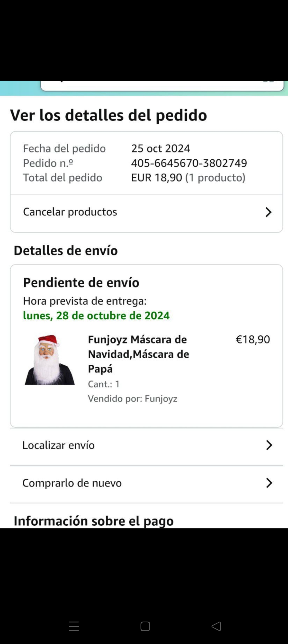
Task: Tap the Ver los detalles del pedido title
Action: click(109, 115)
